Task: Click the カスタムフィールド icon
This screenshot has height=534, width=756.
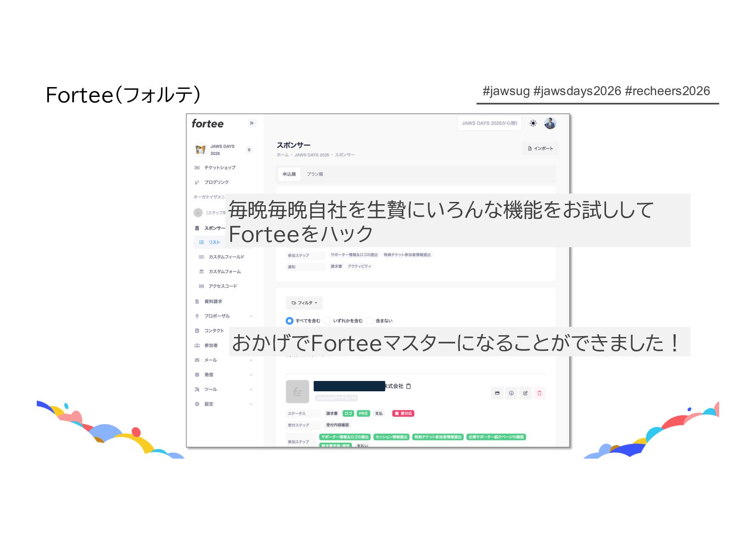Action: coord(202,257)
